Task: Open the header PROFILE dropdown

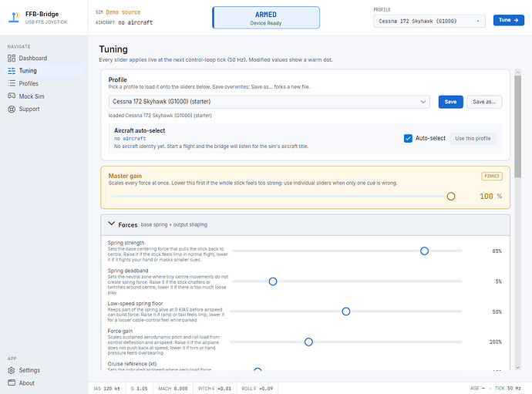Action: 429,21
